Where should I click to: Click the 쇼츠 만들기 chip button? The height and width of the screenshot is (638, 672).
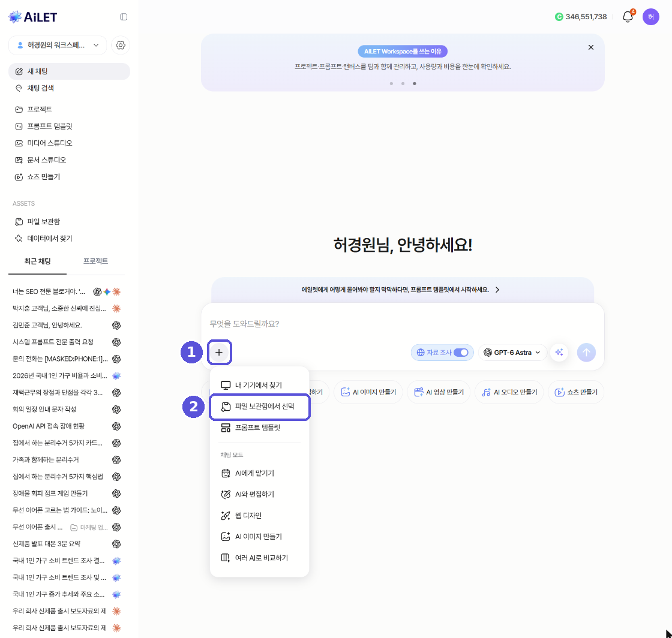point(575,392)
